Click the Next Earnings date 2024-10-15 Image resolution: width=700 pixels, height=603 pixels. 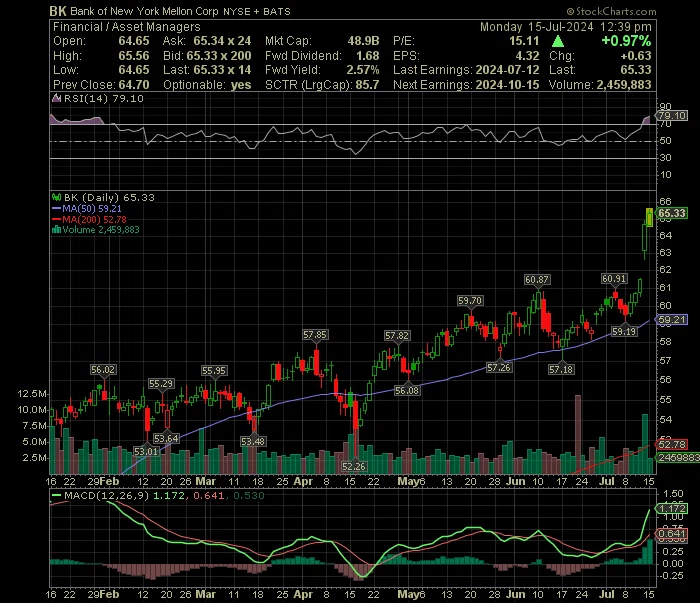[507, 85]
